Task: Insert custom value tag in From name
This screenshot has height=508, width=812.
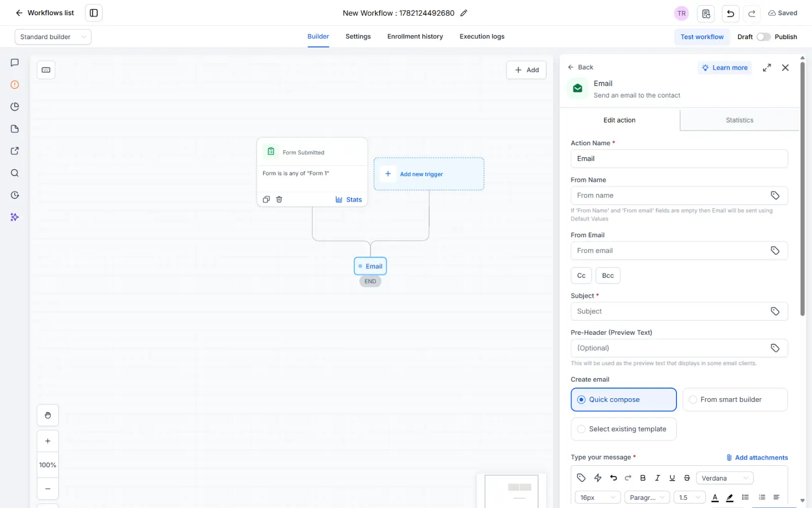Action: click(x=775, y=196)
